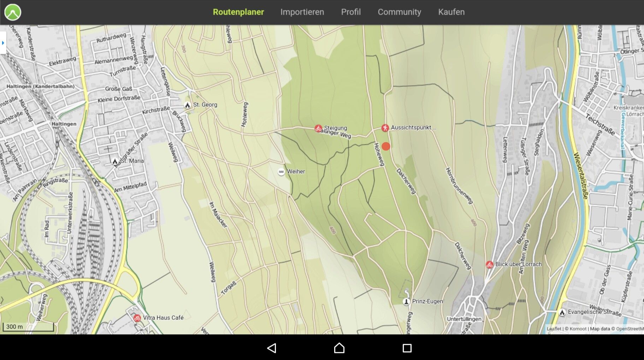Switch to the Importieren tab
This screenshot has width=644, height=360.
[302, 12]
